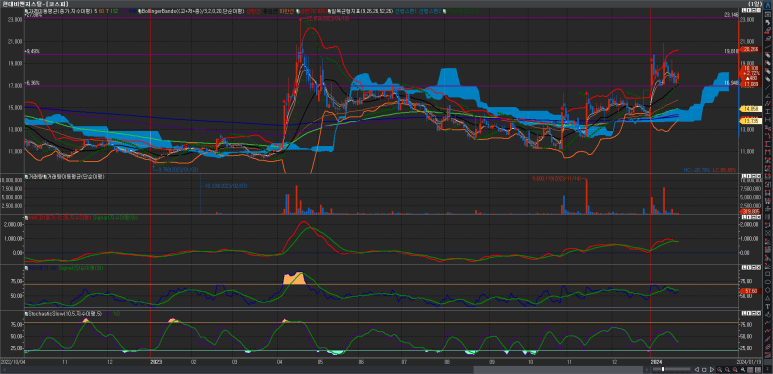
Task: Click the 13,735 yellow price tag
Action: 751,121
